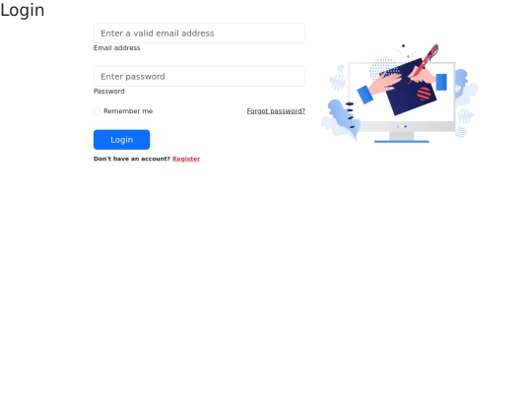
Task: Click the monitor stand in illustration
Action: tap(402, 137)
